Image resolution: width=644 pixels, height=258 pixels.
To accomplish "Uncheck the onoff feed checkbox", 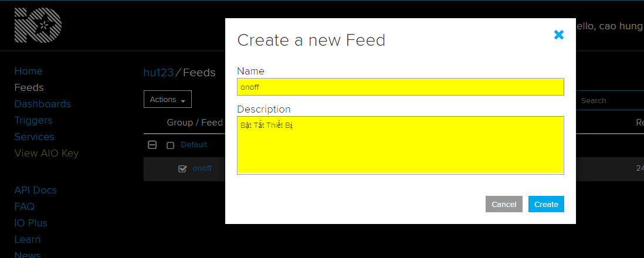I will click(x=182, y=169).
